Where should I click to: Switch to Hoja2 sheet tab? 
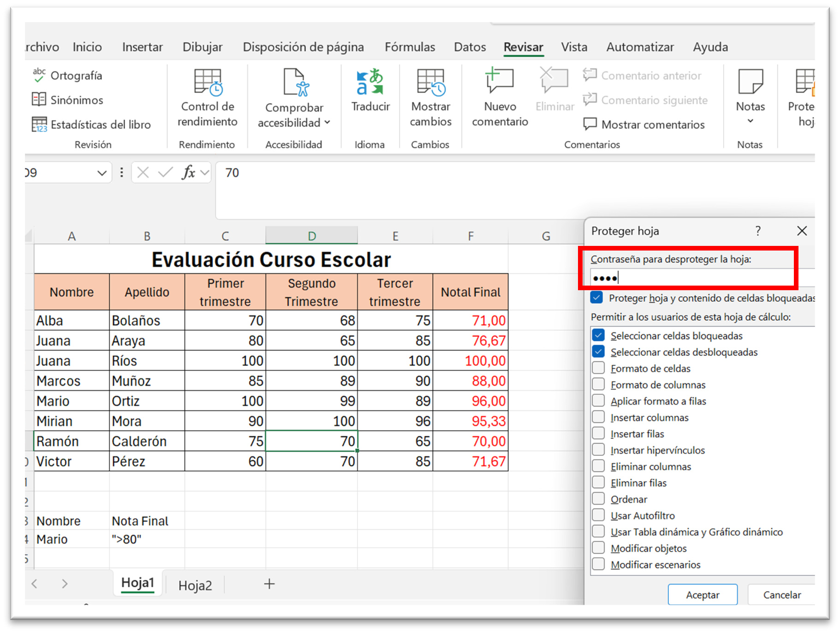pyautogui.click(x=195, y=585)
